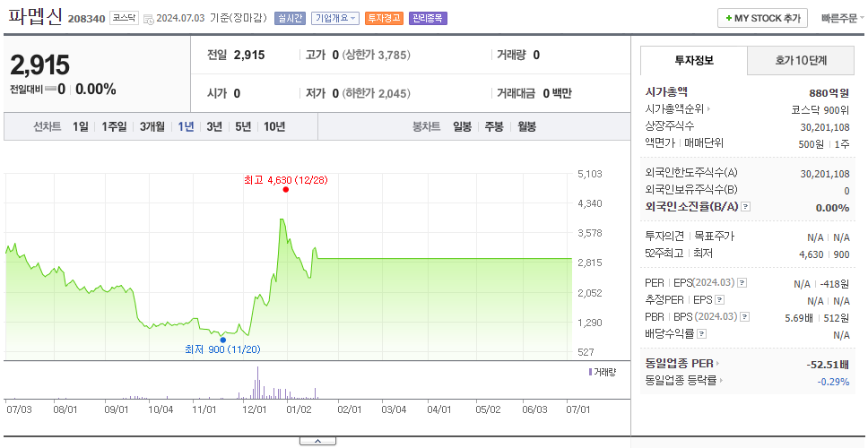
Task: Click the 봉차트 label
Action: [426, 126]
